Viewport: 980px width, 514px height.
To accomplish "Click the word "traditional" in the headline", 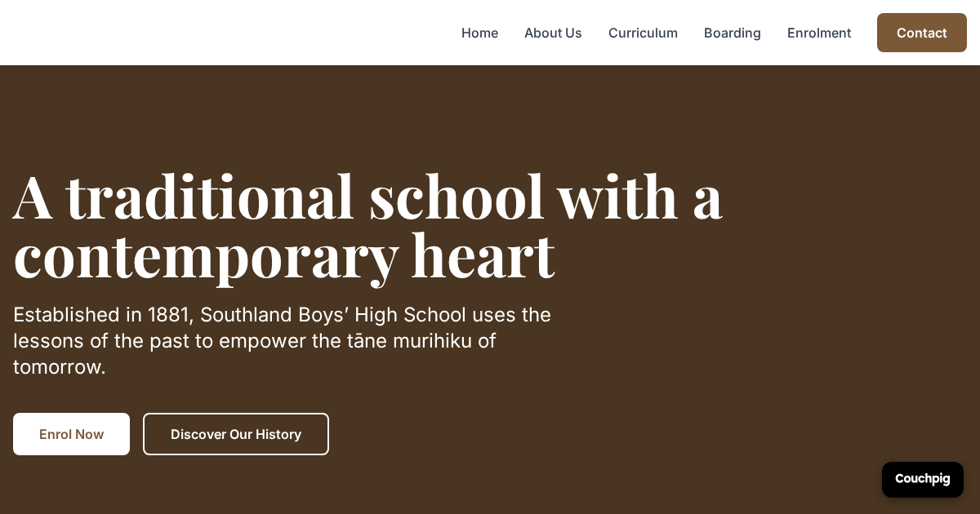I will (210, 197).
